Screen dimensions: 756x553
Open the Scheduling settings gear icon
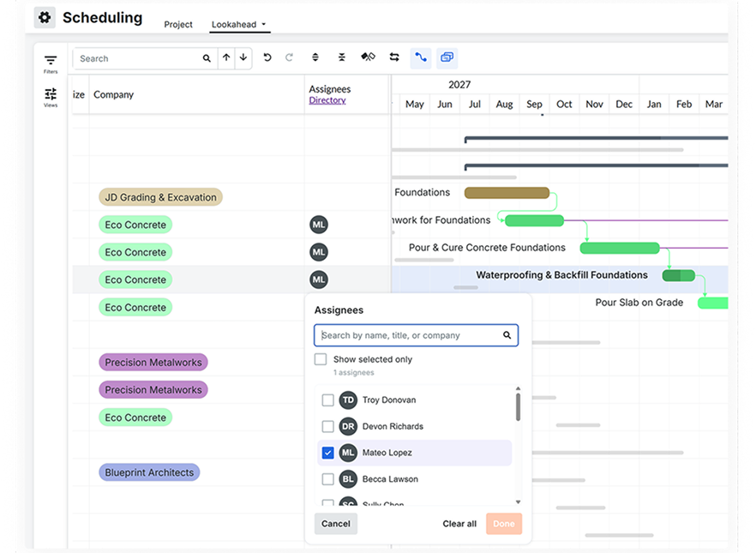coord(45,18)
